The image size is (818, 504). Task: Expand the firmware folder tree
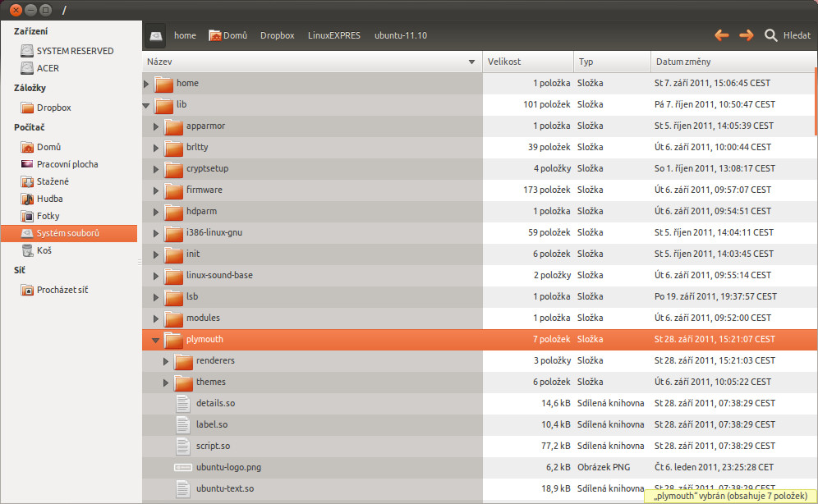click(156, 190)
